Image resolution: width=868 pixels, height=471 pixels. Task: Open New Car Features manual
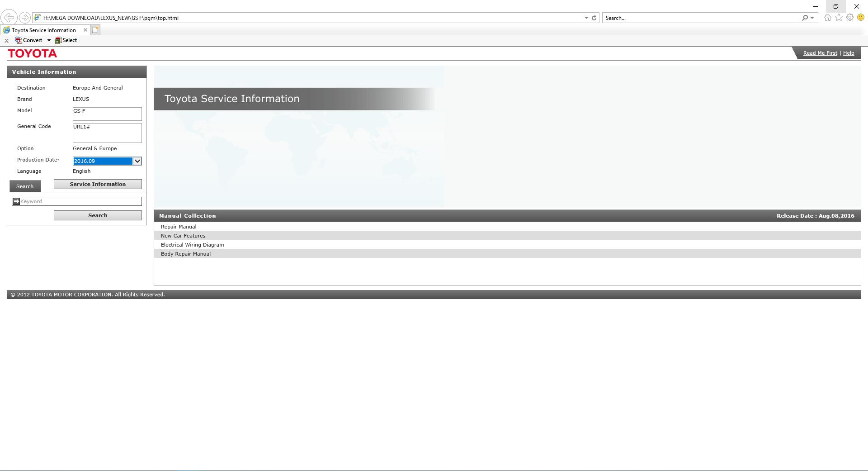coord(183,236)
